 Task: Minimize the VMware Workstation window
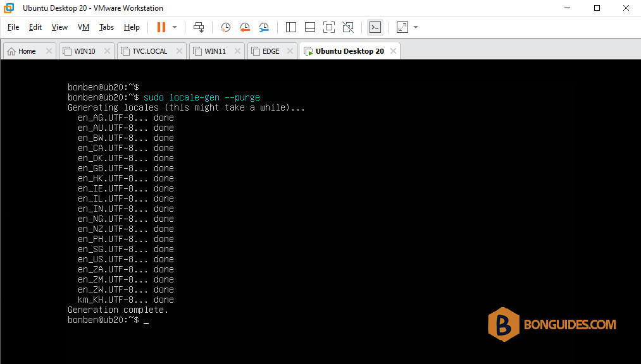pos(568,8)
